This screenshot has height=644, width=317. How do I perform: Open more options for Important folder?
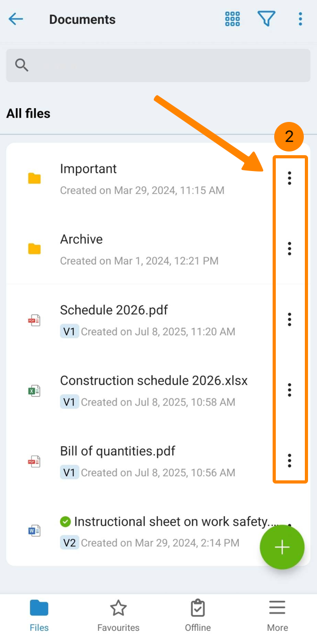pos(290,178)
